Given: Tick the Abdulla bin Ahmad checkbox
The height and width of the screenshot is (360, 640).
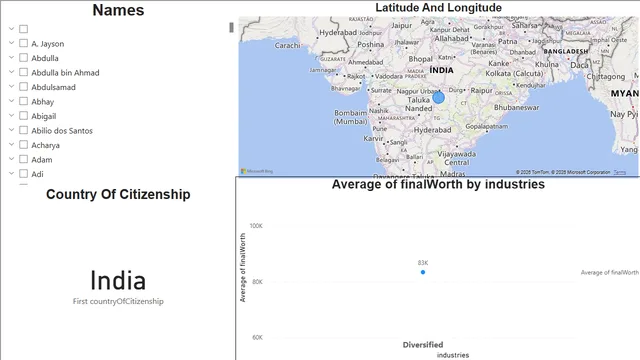Looking at the screenshot, I should pyautogui.click(x=24, y=72).
